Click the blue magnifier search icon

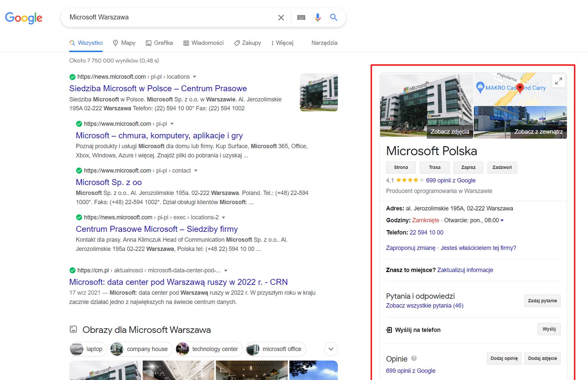pyautogui.click(x=334, y=17)
